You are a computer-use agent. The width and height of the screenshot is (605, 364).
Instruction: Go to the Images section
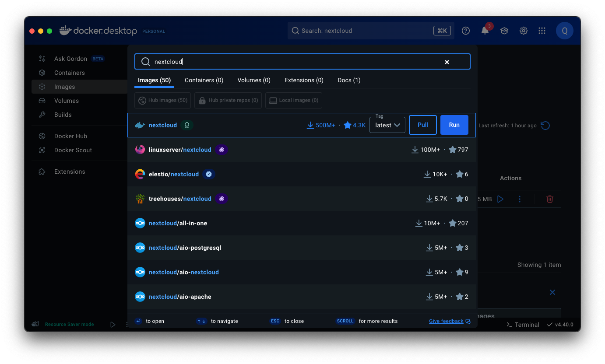point(79,87)
